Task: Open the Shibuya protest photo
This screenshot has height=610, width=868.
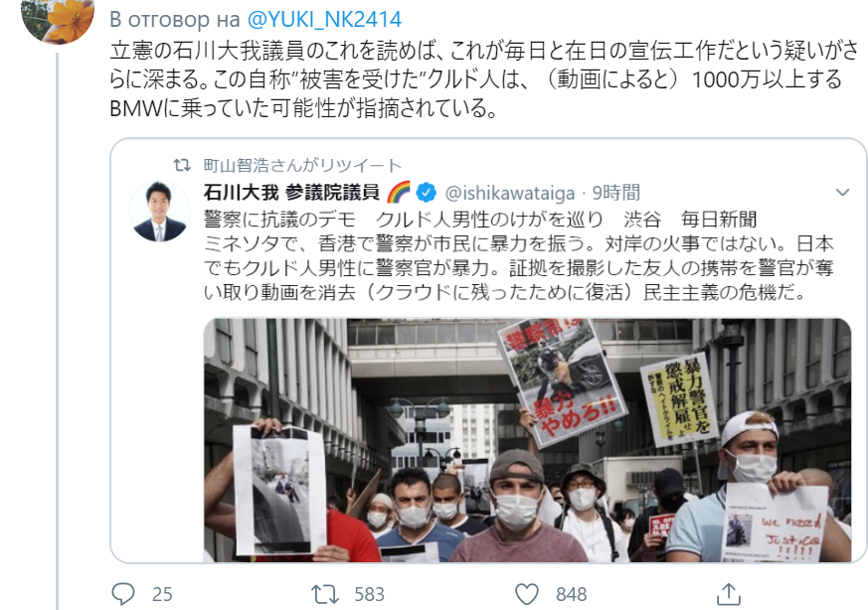Action: [x=527, y=440]
